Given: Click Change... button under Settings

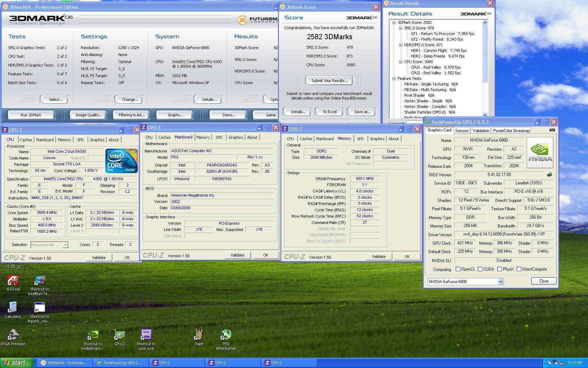Looking at the screenshot, I should [129, 100].
